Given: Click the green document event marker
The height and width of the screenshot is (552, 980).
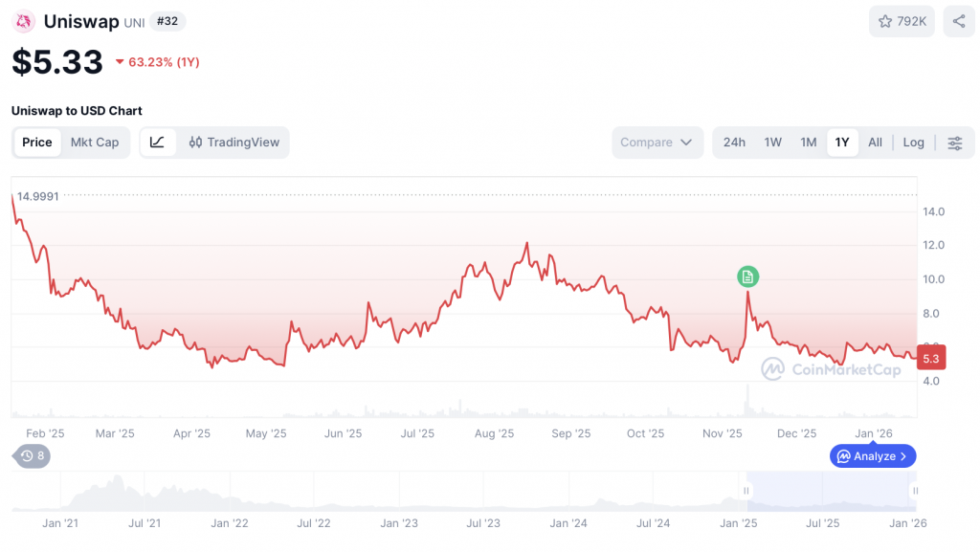Looking at the screenshot, I should tap(747, 276).
